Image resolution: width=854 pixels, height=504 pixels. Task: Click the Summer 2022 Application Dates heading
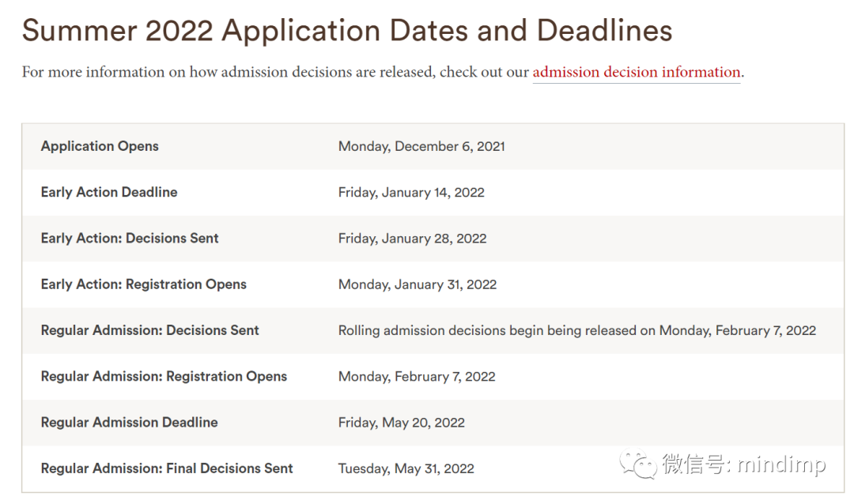click(x=347, y=31)
